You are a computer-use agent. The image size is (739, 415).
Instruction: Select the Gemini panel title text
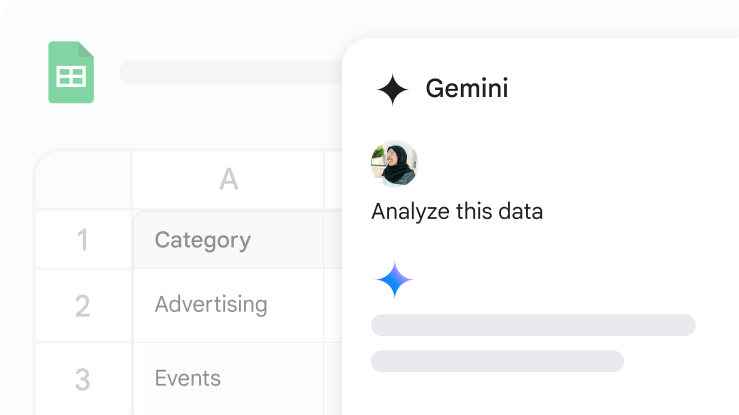[x=467, y=88]
